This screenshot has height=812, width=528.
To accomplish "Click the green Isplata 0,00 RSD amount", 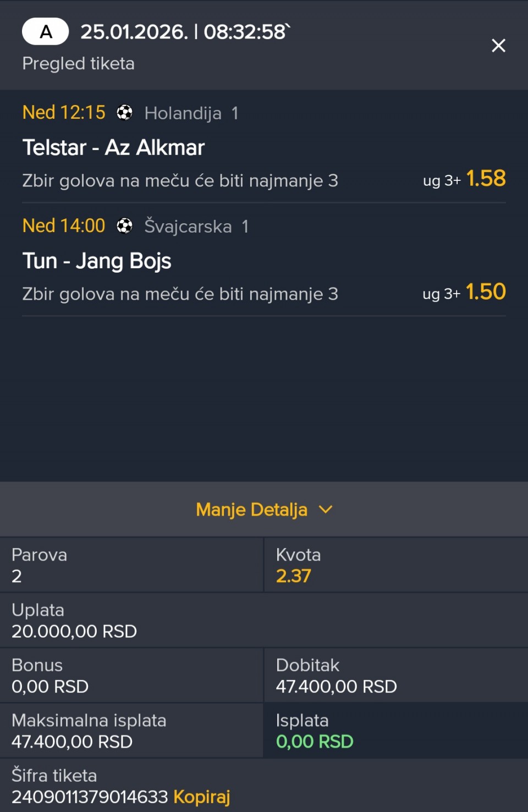I will (315, 742).
